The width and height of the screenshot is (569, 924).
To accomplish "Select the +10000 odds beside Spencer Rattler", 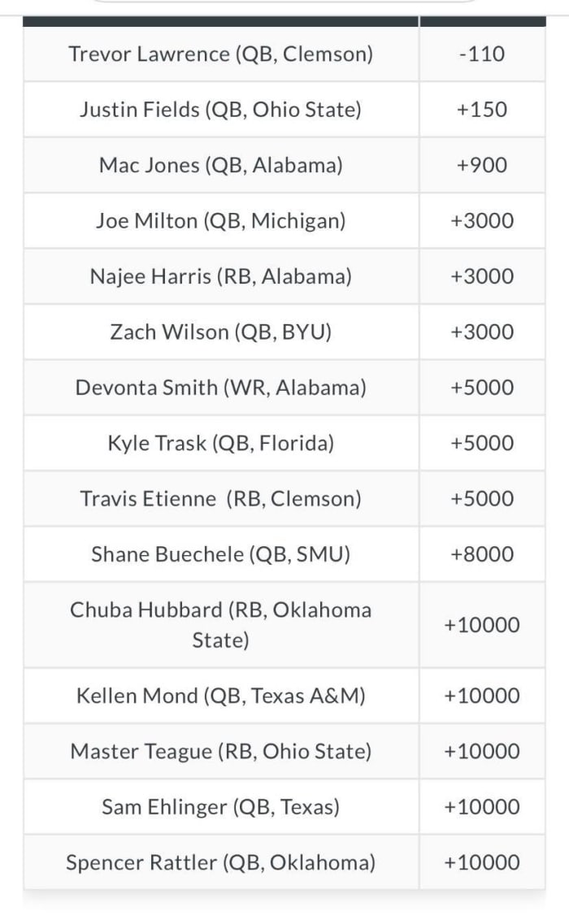I will 482,862.
